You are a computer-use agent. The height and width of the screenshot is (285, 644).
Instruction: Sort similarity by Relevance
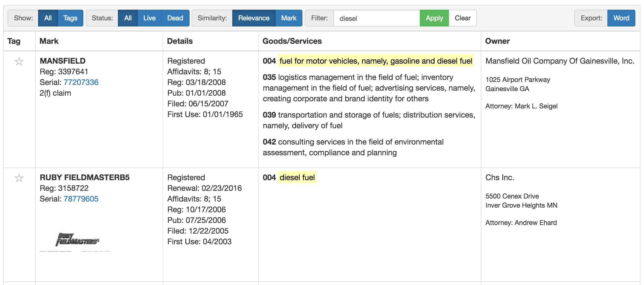254,18
